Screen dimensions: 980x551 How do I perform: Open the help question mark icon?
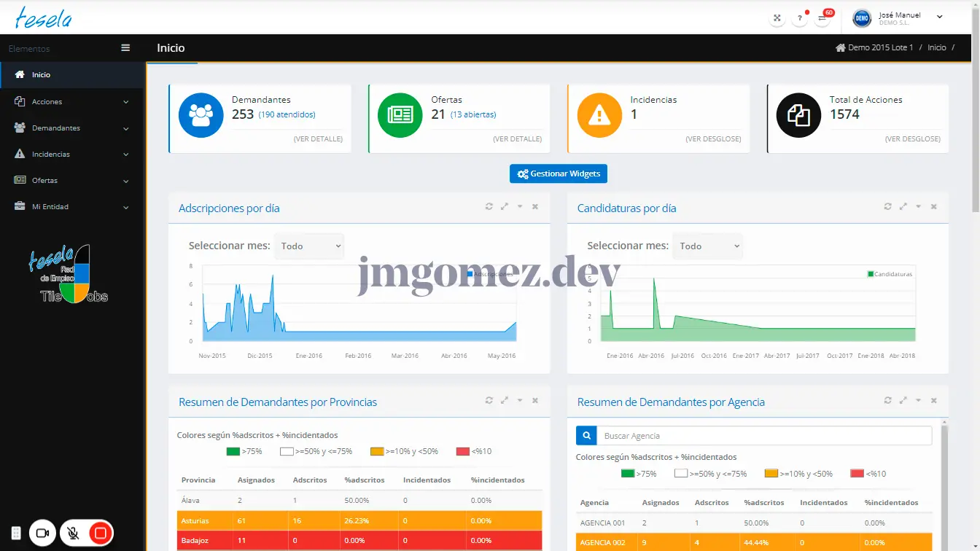(800, 18)
